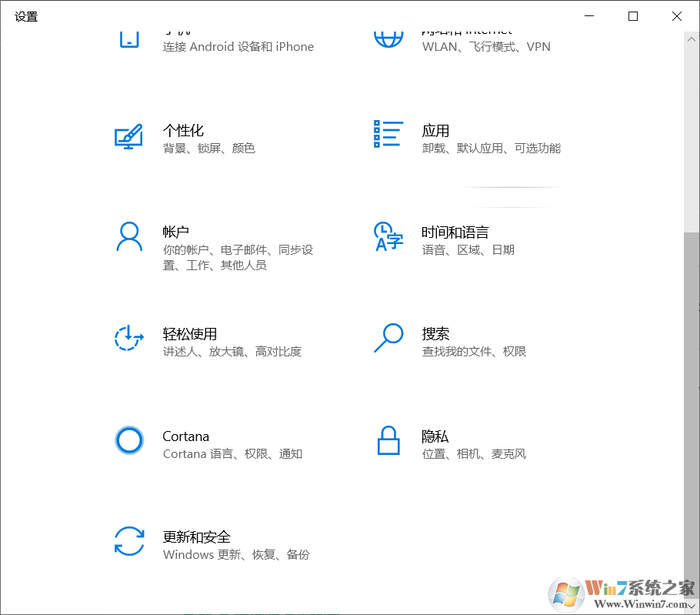Open 轻松使用 (Ease of Access) settings
This screenshot has height=615, width=700.
point(189,333)
